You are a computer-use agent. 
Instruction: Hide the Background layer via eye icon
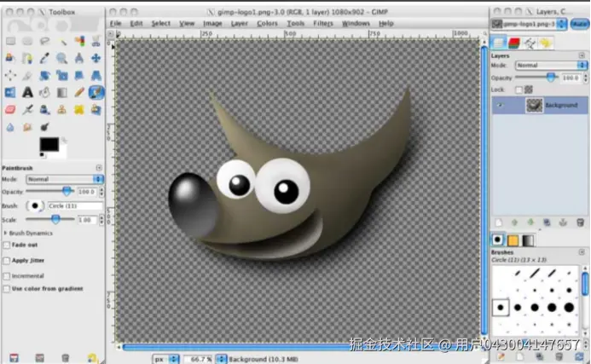(x=500, y=105)
